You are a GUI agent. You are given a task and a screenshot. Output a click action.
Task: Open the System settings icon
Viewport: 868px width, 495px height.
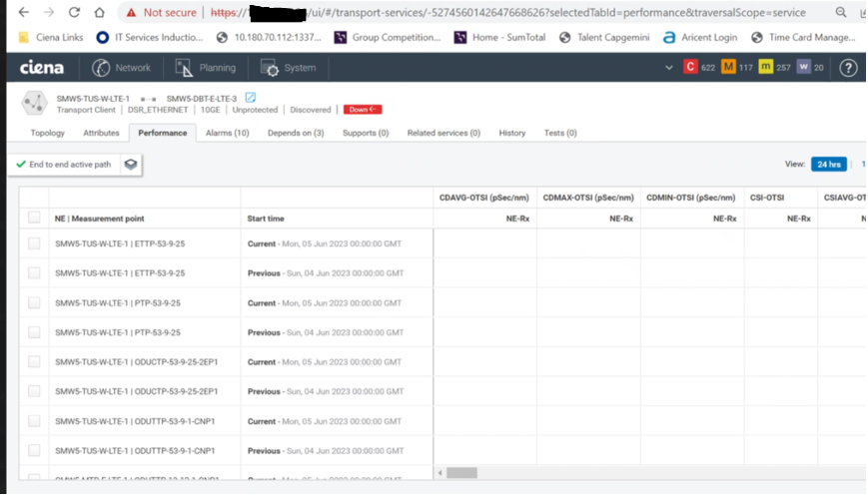pos(270,68)
